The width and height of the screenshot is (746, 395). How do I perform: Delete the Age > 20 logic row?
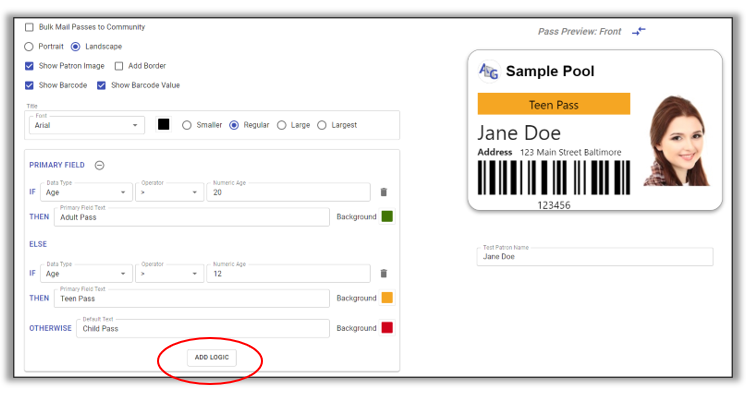click(383, 192)
